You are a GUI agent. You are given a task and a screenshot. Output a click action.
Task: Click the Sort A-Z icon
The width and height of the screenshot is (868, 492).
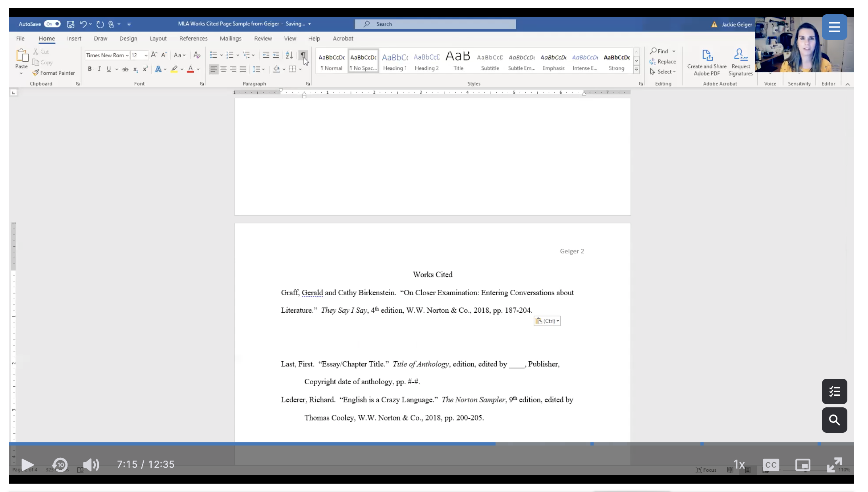(289, 55)
